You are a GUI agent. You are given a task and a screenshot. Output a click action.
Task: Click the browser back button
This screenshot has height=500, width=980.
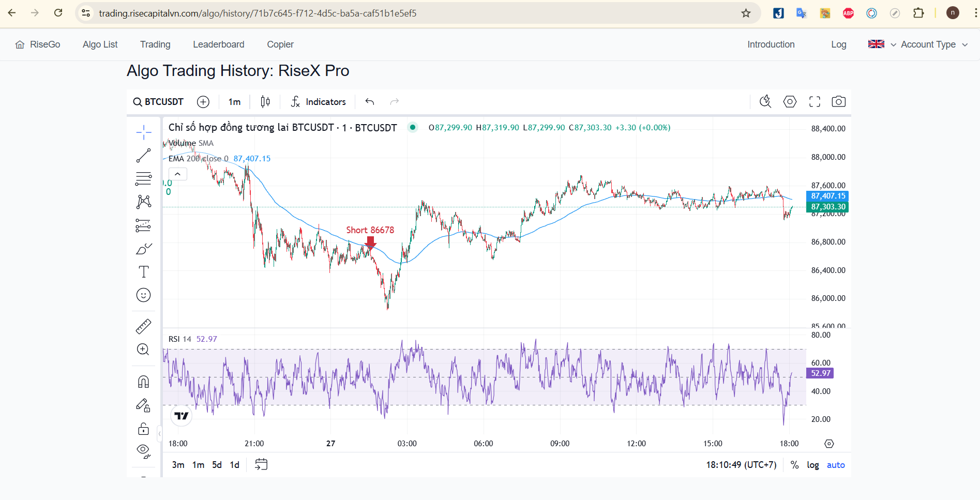(x=12, y=13)
